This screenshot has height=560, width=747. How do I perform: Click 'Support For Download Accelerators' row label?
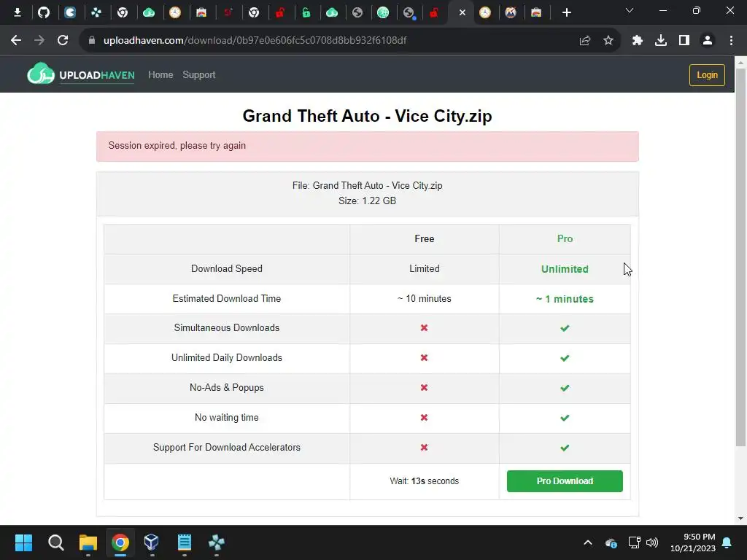(x=227, y=447)
